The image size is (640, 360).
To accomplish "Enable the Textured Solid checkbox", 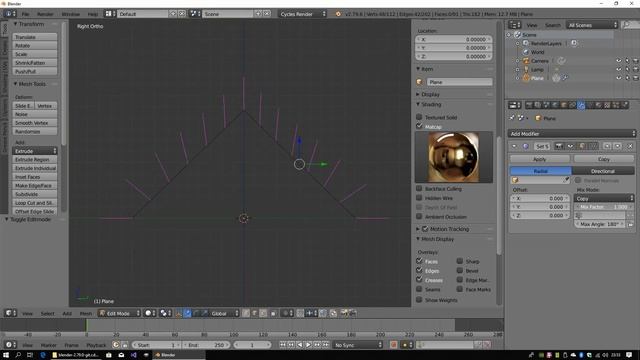I will pos(419,117).
